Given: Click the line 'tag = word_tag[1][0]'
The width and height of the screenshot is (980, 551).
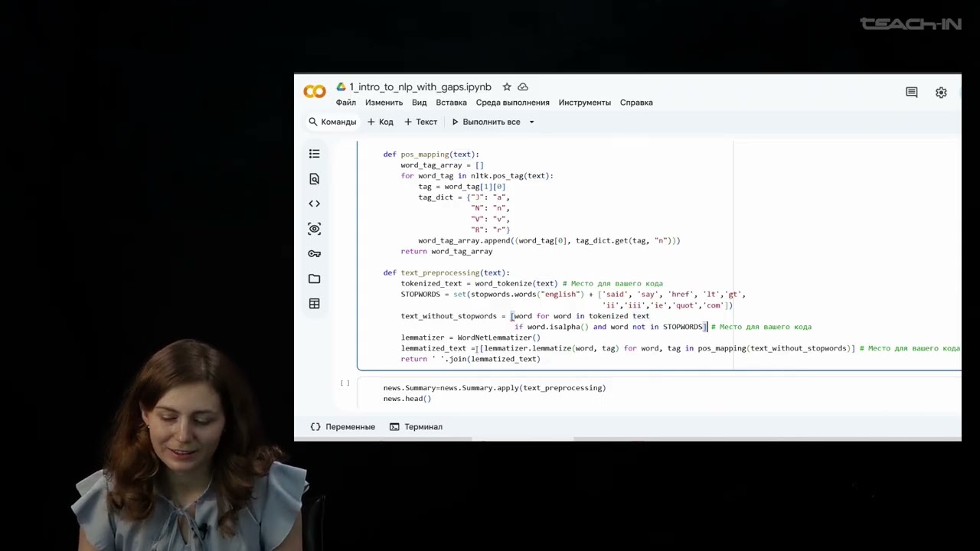Looking at the screenshot, I should [x=462, y=187].
